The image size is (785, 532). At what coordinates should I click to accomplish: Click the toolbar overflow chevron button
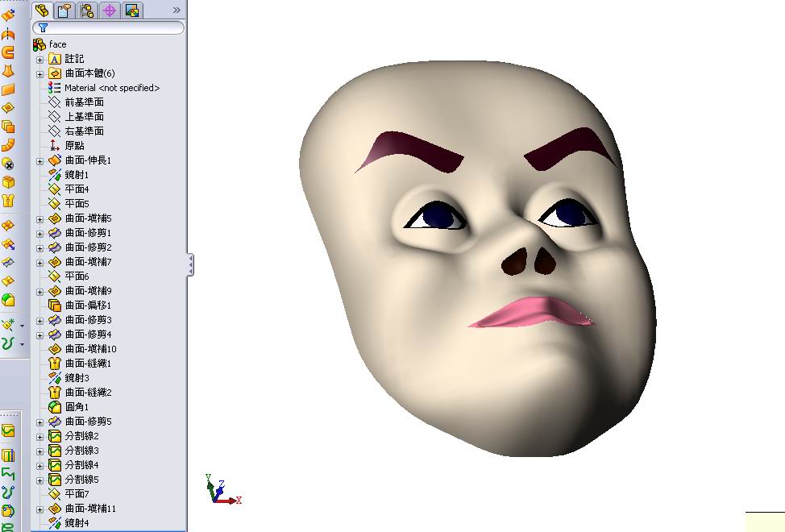[176, 10]
